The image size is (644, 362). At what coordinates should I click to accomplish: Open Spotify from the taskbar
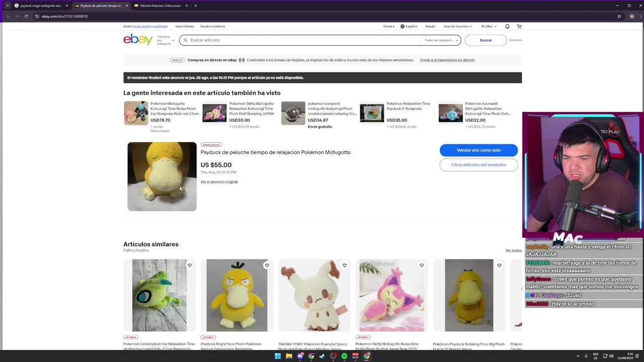(344, 356)
